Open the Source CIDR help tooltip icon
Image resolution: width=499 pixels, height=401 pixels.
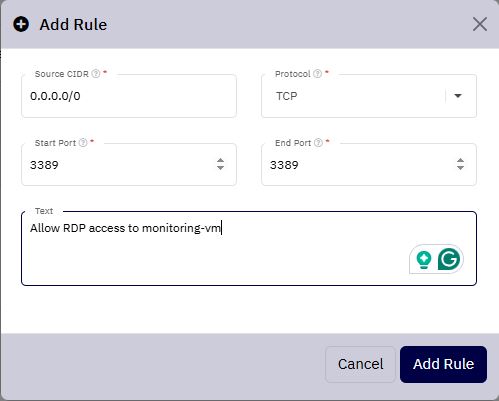(x=96, y=73)
